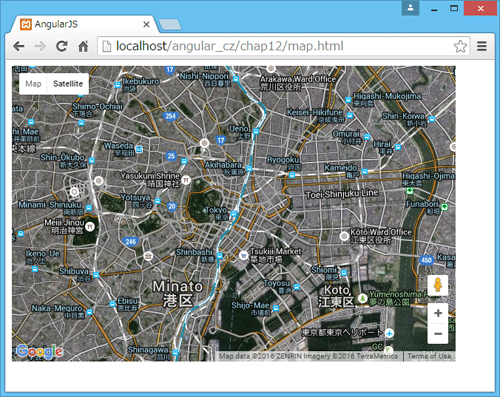This screenshot has width=500, height=397.
Task: Click the Google logo on the map
Action: pyautogui.click(x=40, y=352)
